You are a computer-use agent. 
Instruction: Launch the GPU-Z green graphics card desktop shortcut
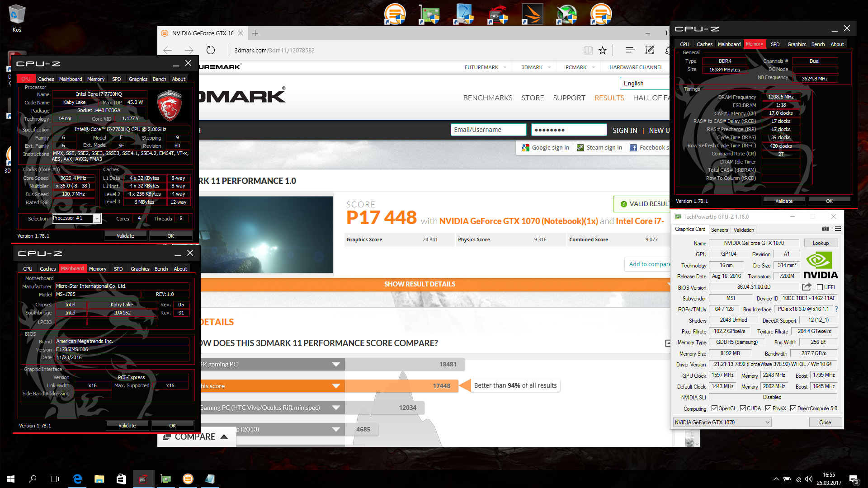pos(429,14)
